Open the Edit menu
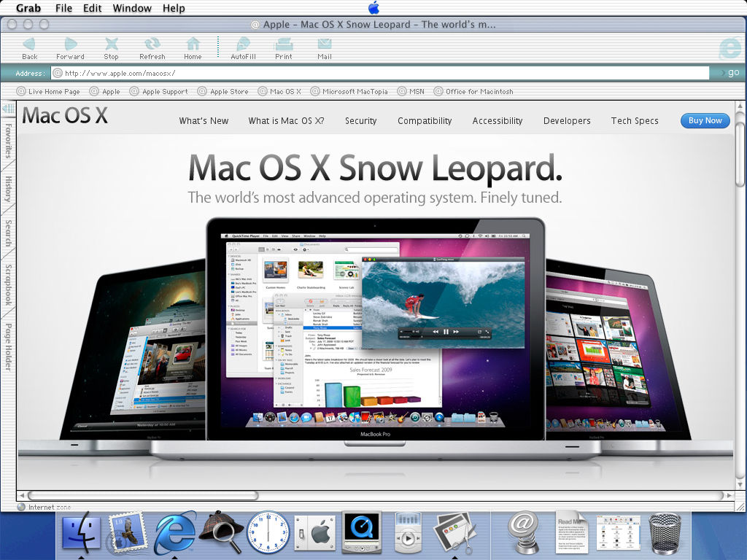This screenshot has width=747, height=560. point(92,8)
